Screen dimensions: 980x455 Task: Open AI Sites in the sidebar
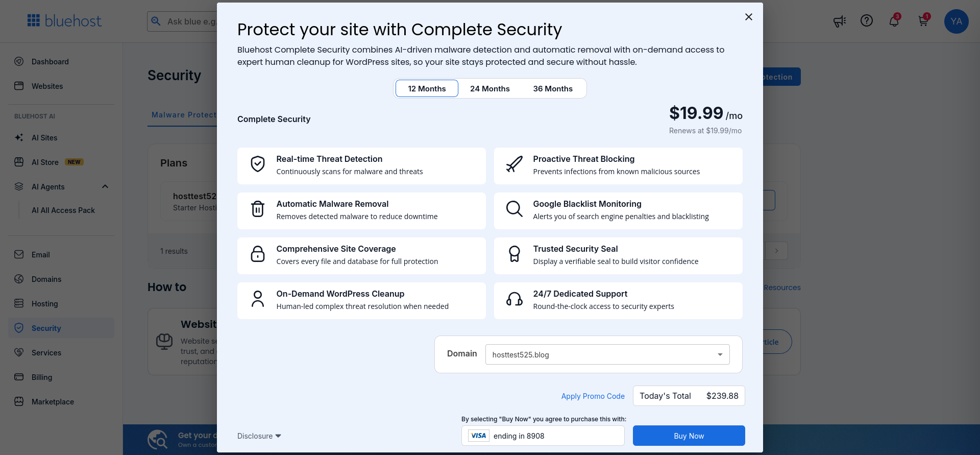click(61, 137)
